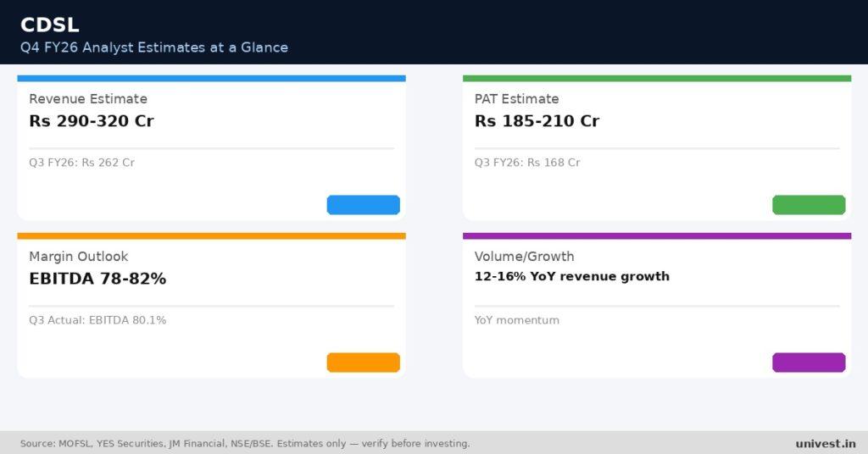Screen dimensions: 868x454
Task: Click 'Q3 FY26: Rs 262 Cr' note
Action: pos(81,163)
